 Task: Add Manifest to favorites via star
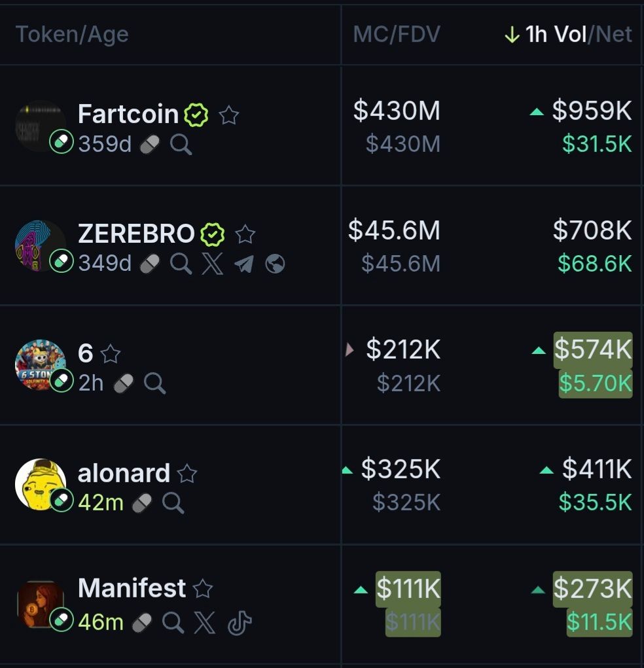[203, 589]
